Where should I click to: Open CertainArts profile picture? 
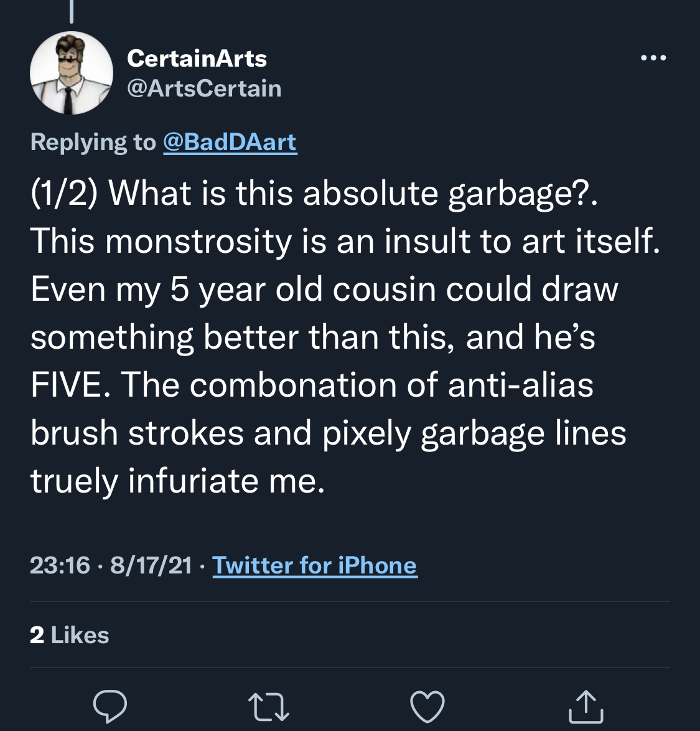[72, 73]
